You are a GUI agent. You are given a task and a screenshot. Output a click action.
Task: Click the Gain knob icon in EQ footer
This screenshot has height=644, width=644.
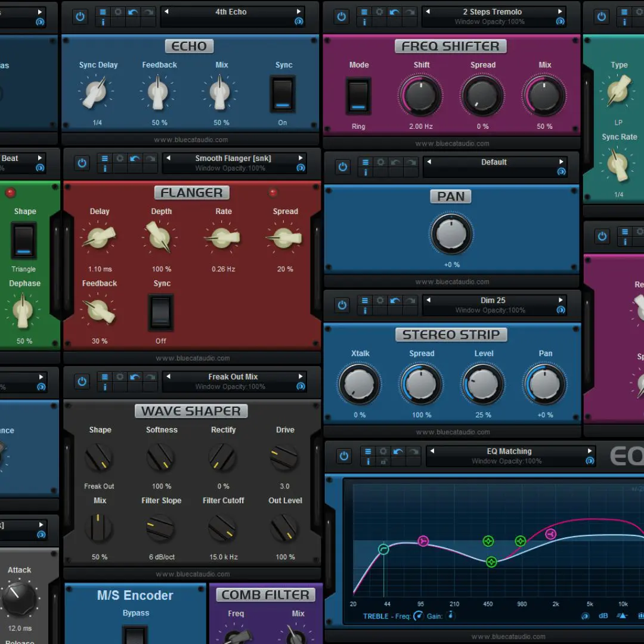(451, 615)
